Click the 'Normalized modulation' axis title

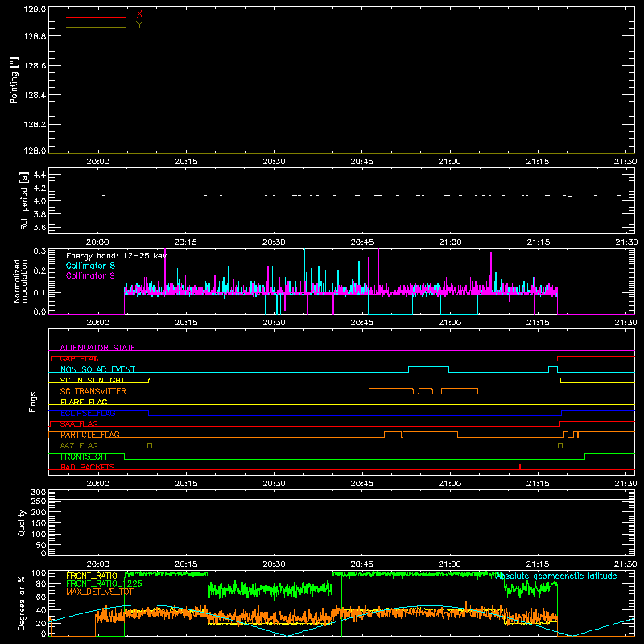click(x=20, y=281)
